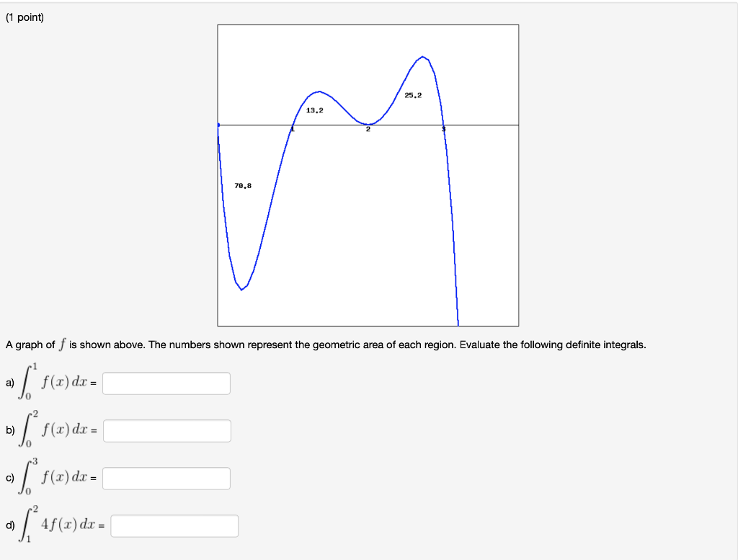Click the blue curve at its first peak
738x560 pixels.
click(319, 90)
